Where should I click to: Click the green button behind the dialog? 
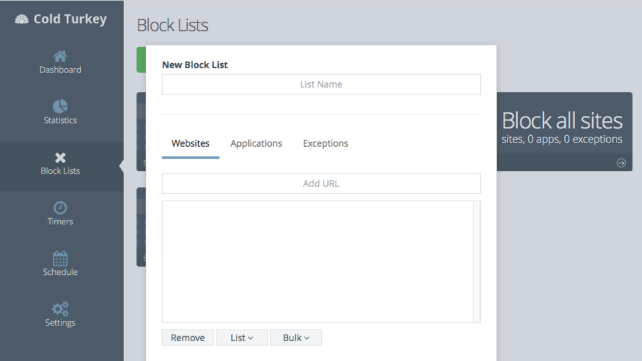[141, 60]
